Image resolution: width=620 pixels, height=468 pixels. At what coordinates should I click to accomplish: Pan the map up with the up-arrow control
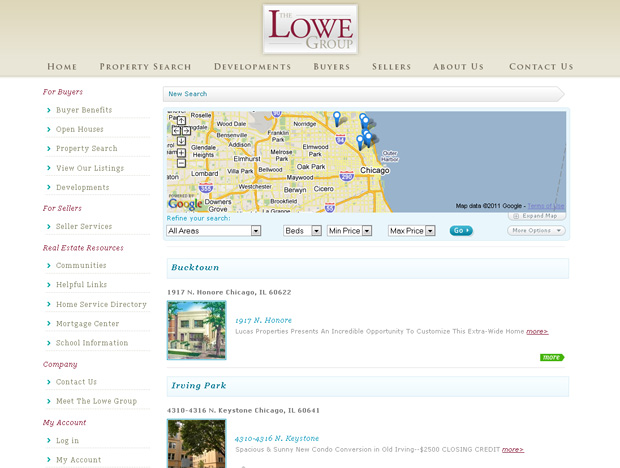[181, 121]
